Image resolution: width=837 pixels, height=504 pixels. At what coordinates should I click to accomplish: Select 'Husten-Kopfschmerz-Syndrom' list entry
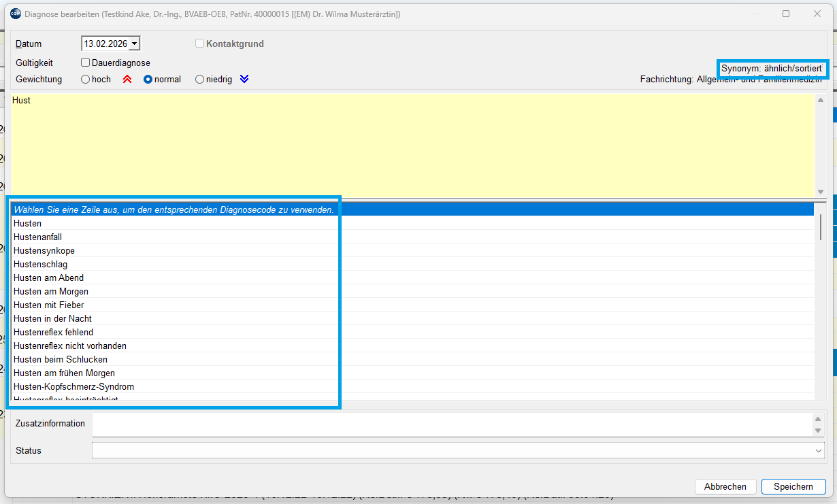pyautogui.click(x=73, y=386)
